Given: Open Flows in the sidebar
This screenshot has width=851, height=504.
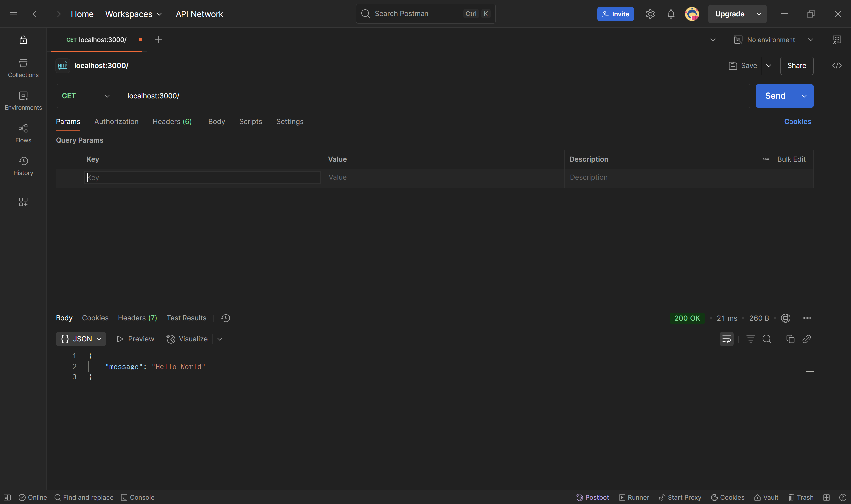Looking at the screenshot, I should 23,133.
